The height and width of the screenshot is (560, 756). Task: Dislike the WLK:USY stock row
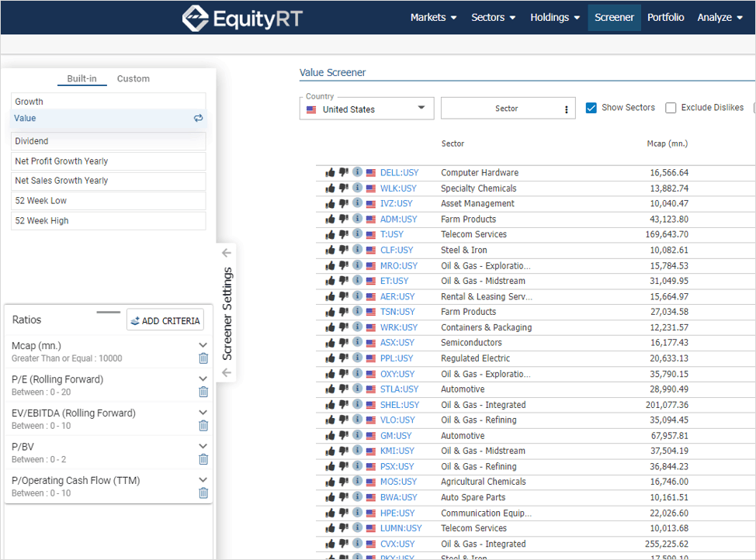(x=343, y=188)
